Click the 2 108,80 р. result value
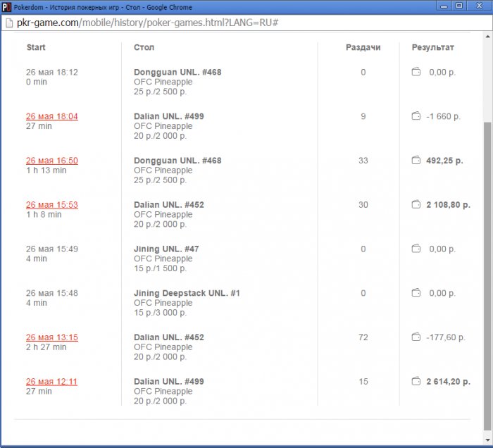 449,205
